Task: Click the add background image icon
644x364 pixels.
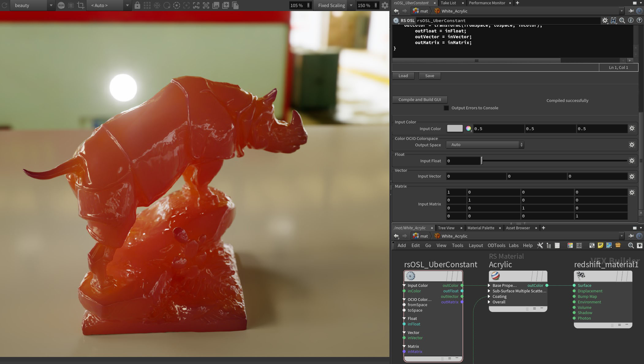Action: 609,246
